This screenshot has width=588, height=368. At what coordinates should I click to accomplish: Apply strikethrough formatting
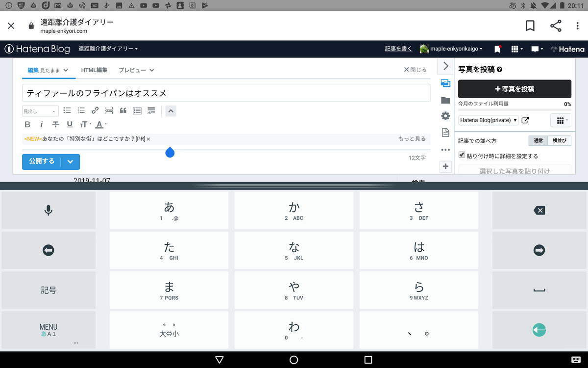55,125
